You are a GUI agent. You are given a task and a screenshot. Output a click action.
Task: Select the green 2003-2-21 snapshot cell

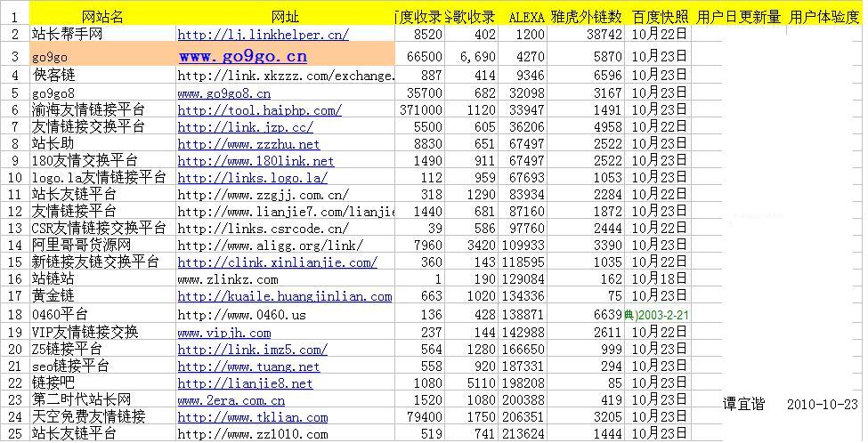click(658, 315)
